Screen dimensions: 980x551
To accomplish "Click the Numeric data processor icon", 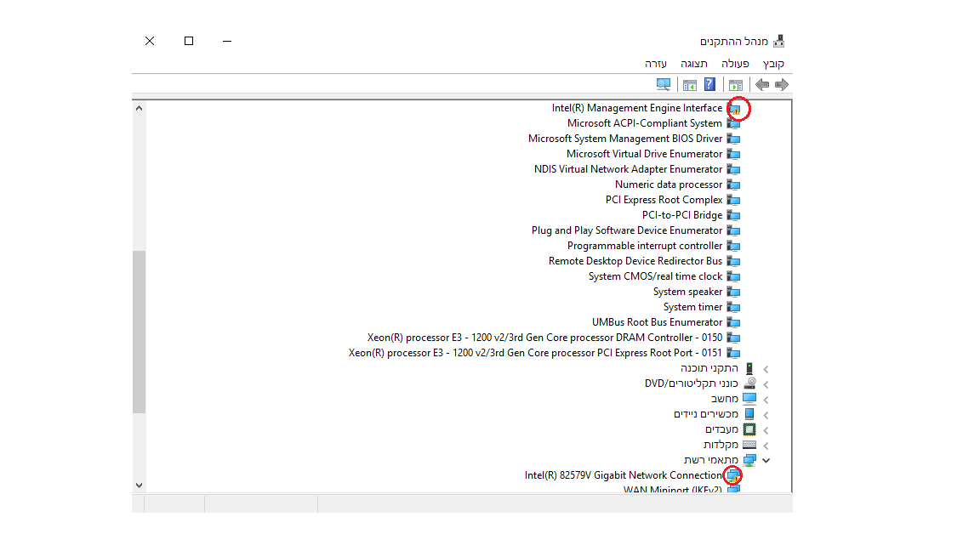I will pos(734,185).
